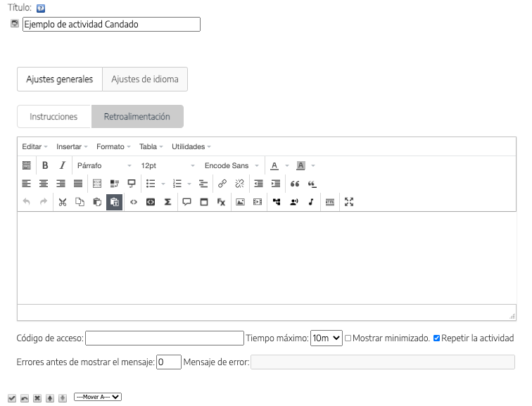The width and height of the screenshot is (532, 406).
Task: Open the Insertar menu
Action: 72,146
